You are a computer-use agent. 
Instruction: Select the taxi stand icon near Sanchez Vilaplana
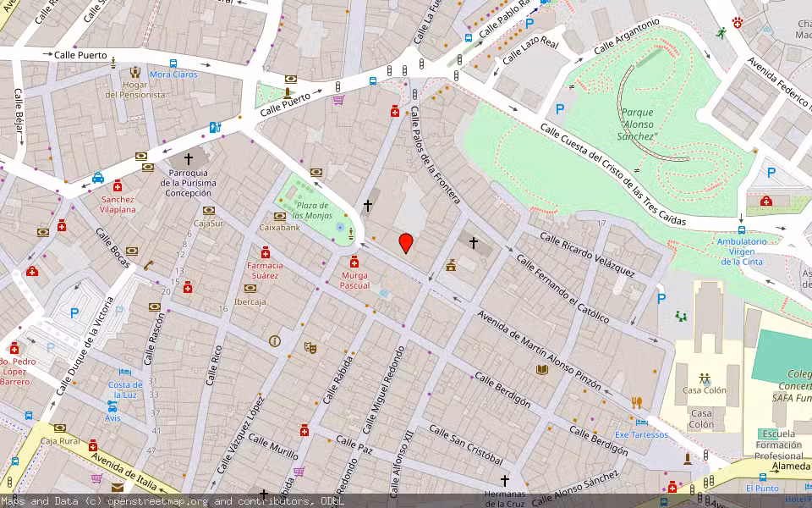97,177
